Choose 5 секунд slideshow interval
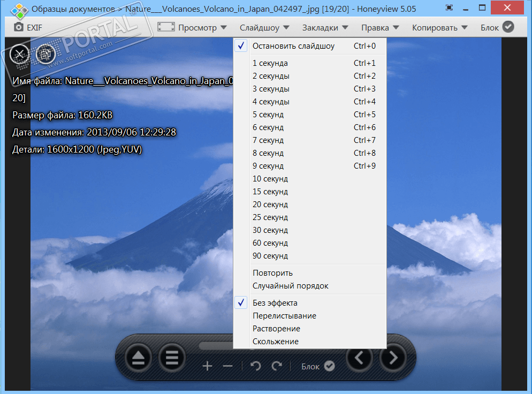 point(310,115)
